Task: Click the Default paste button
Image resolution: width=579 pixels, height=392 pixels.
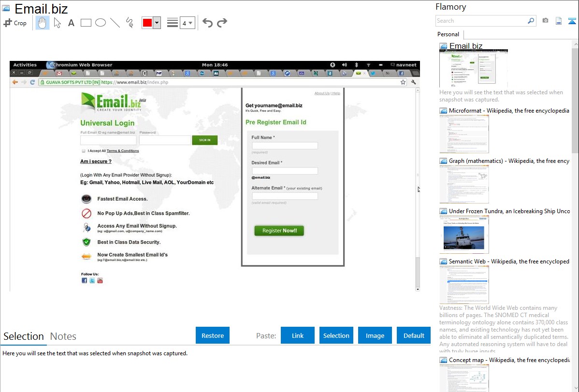Action: 414,335
